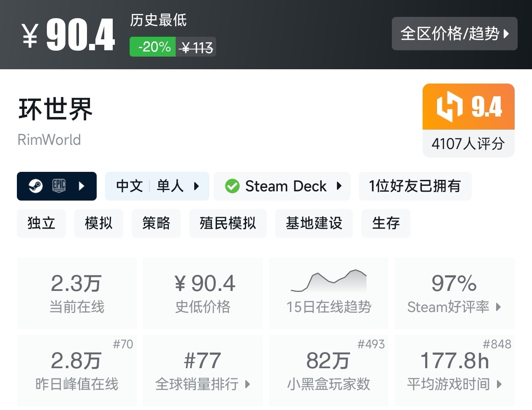This screenshot has width=532, height=410.
Task: Open Steam Deck compatibility details arrow
Action: (x=339, y=186)
